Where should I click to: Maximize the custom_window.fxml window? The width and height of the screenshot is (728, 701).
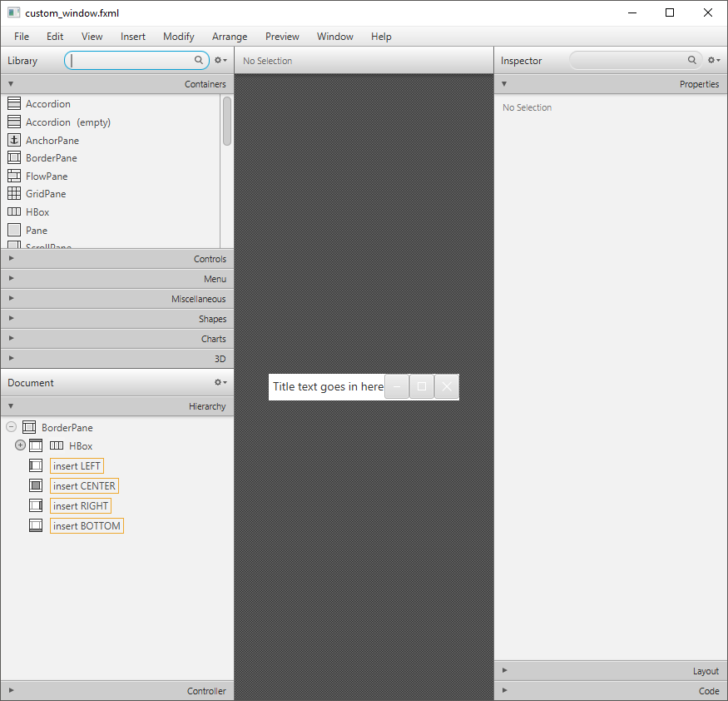(670, 12)
